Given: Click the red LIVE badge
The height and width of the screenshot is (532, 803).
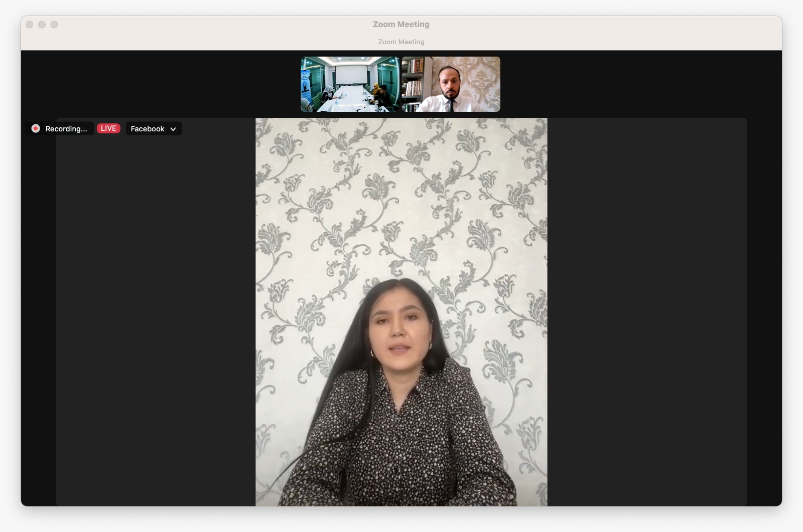Looking at the screenshot, I should tap(108, 128).
